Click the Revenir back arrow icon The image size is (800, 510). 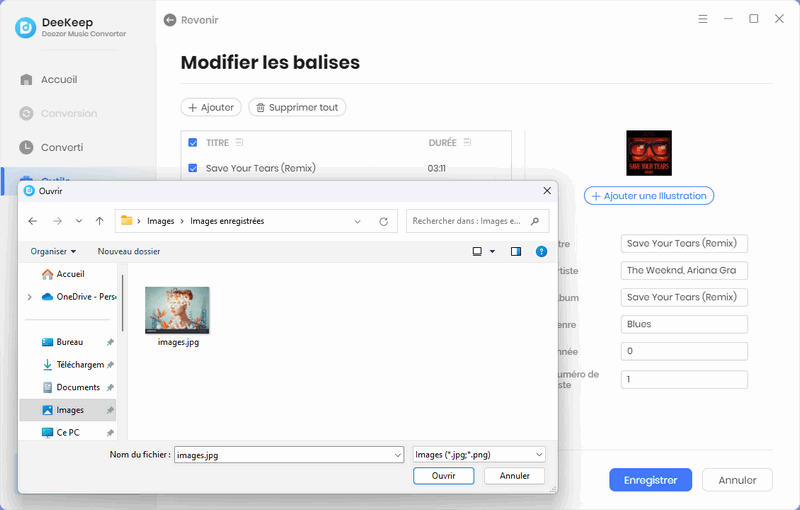click(170, 20)
